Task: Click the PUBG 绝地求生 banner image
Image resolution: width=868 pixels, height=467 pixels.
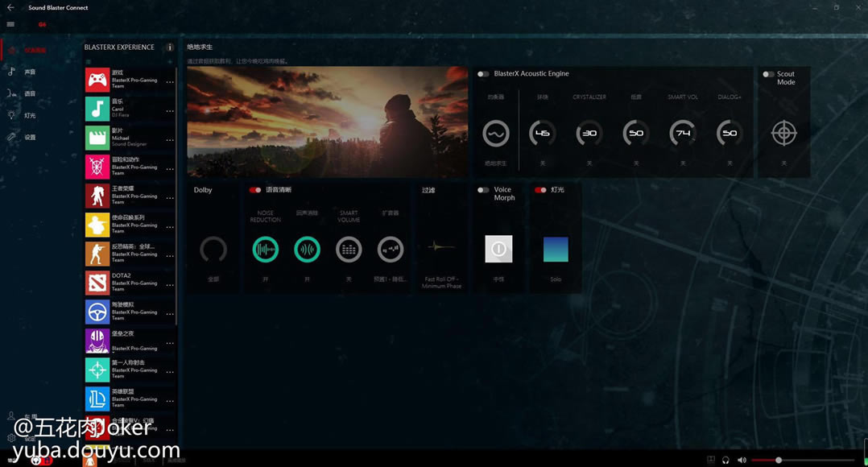Action: (327, 122)
